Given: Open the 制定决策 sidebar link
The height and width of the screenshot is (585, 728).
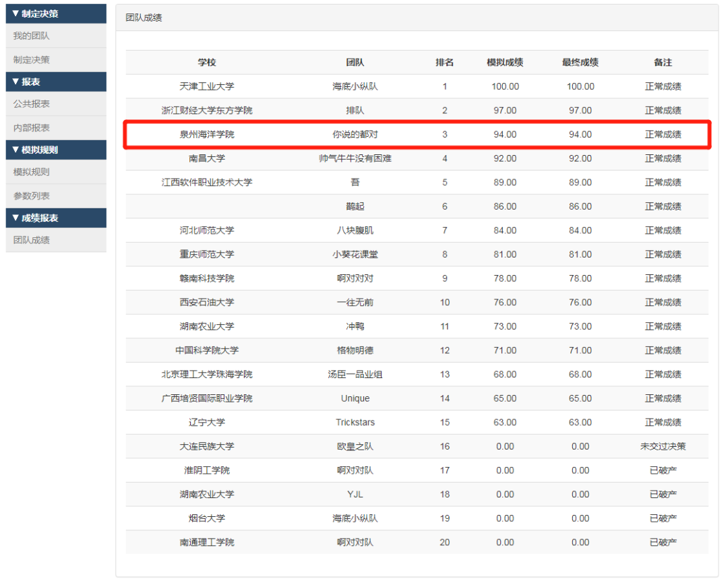Looking at the screenshot, I should pos(31,59).
